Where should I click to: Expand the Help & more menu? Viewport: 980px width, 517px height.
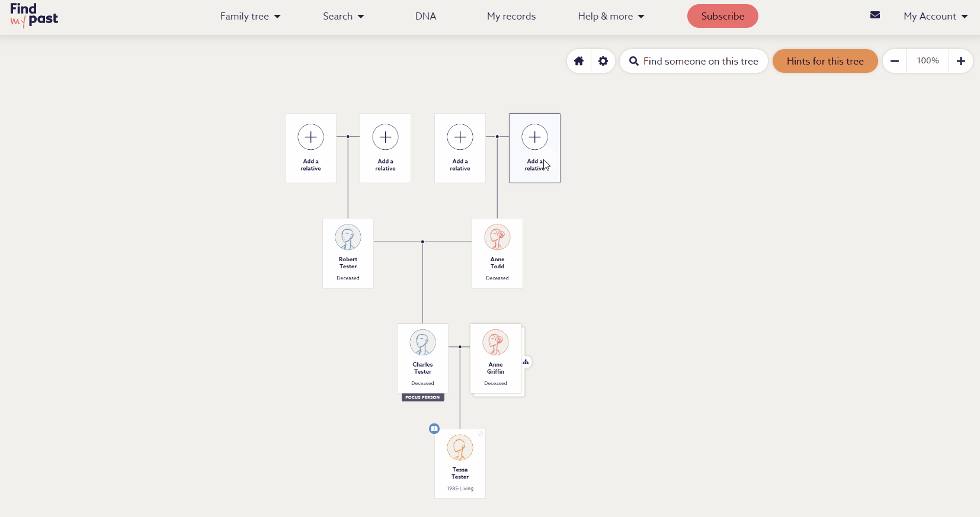(611, 17)
